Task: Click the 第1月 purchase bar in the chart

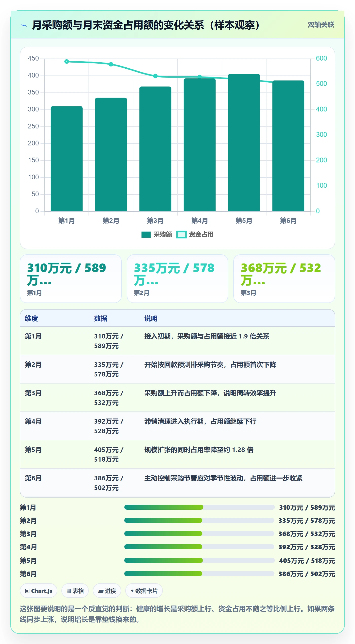Action: pyautogui.click(x=67, y=159)
